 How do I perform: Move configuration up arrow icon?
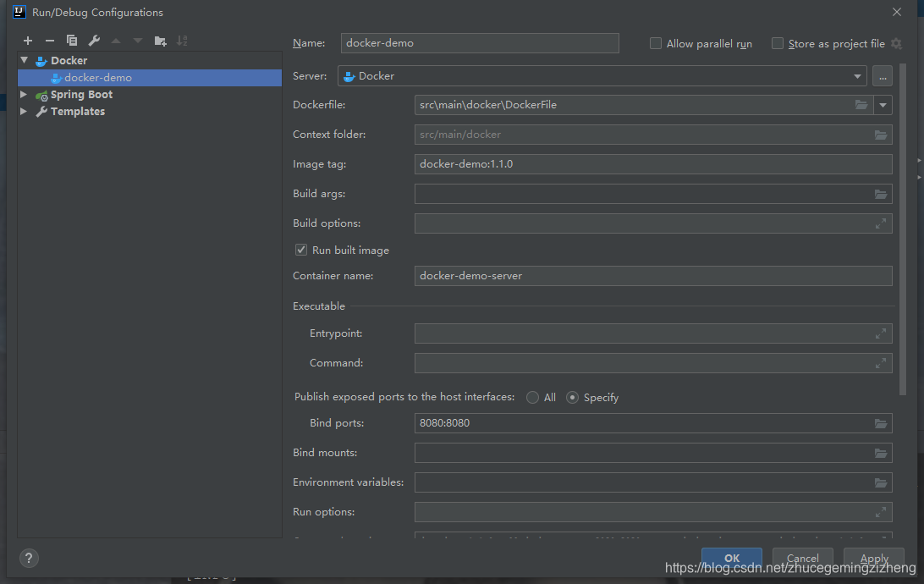(x=116, y=41)
